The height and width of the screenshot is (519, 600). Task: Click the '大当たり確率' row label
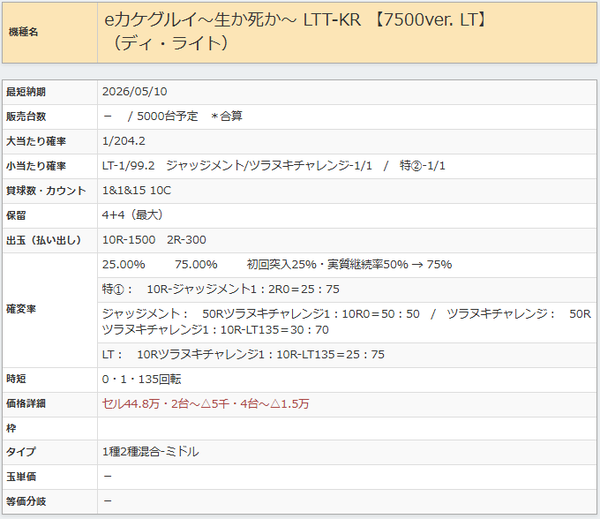click(36, 141)
